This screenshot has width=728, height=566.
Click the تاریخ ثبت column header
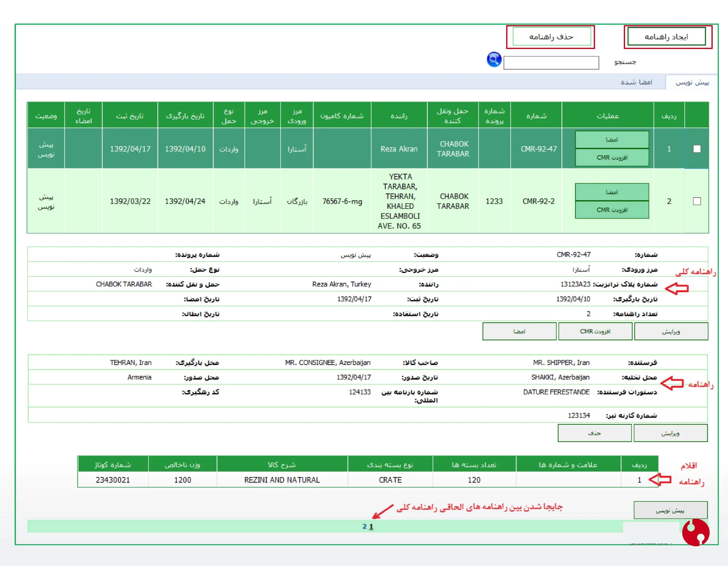(130, 116)
